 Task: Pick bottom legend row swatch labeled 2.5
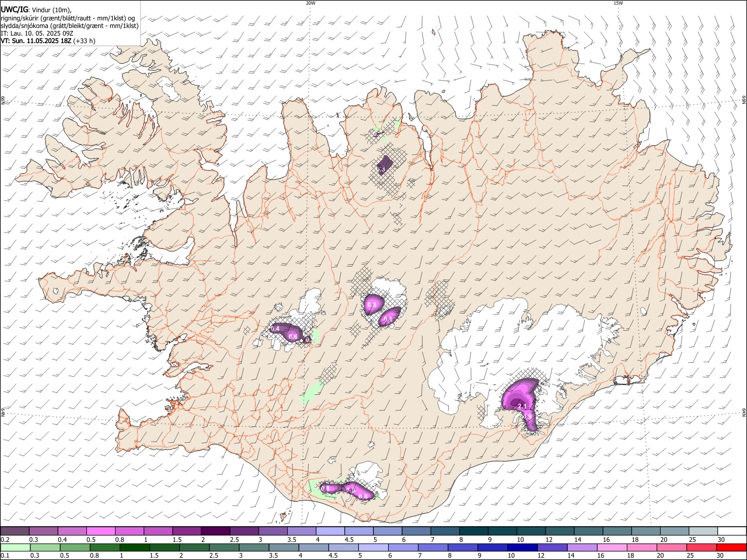pos(224,547)
